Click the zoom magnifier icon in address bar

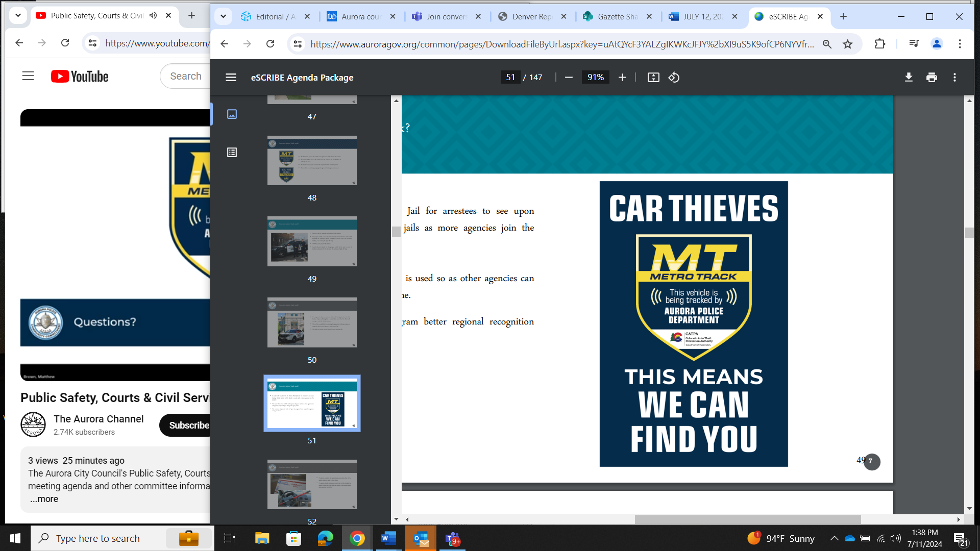[827, 44]
